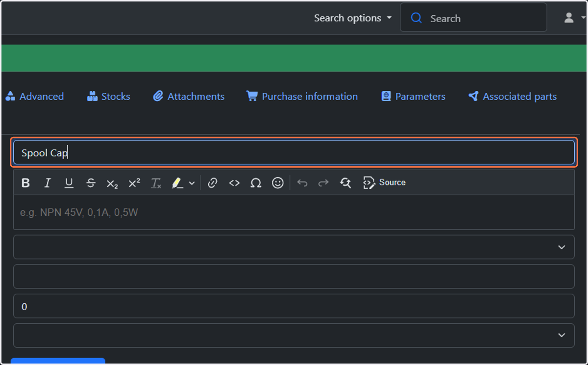The image size is (588, 365).
Task: Open find and replace tool
Action: click(345, 183)
